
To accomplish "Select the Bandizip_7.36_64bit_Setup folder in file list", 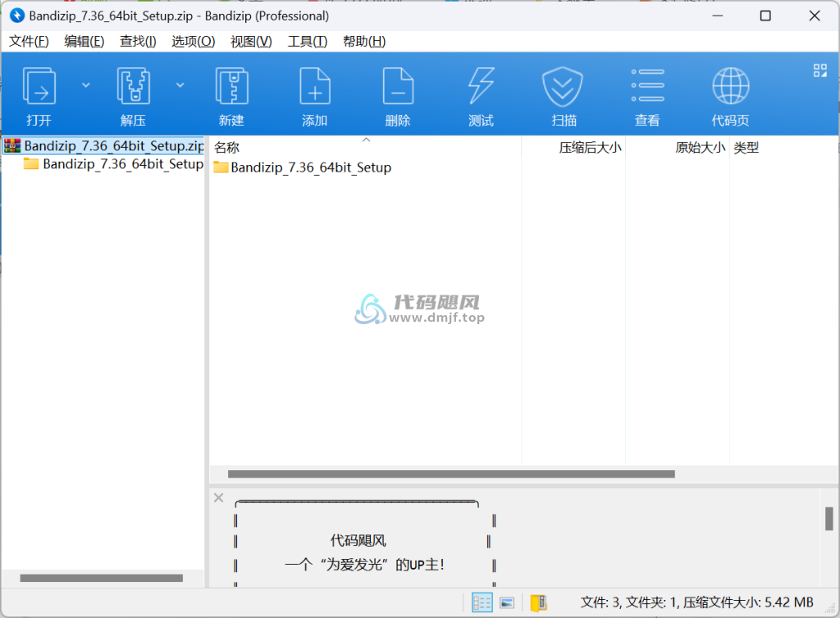I will [x=303, y=167].
